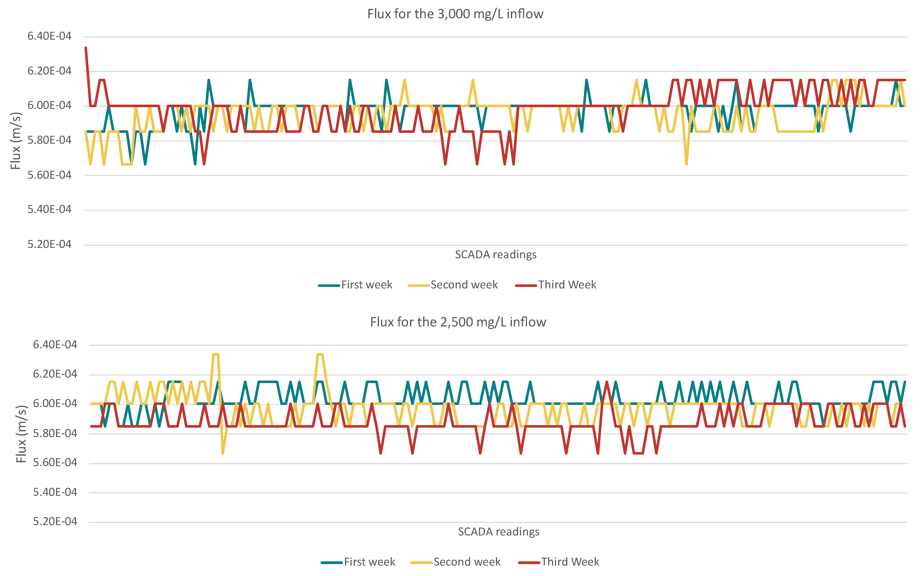924x576 pixels.
Task: Click the teal First week swatch in top legend
Action: click(329, 285)
